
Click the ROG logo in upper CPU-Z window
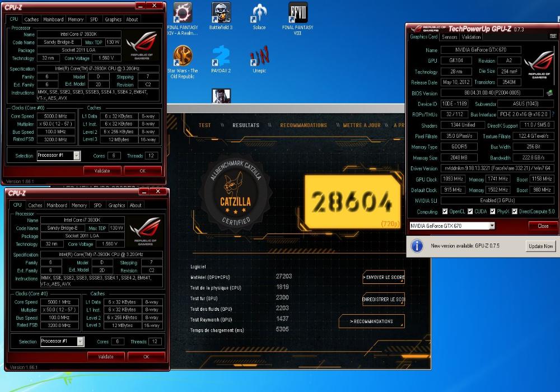(142, 45)
